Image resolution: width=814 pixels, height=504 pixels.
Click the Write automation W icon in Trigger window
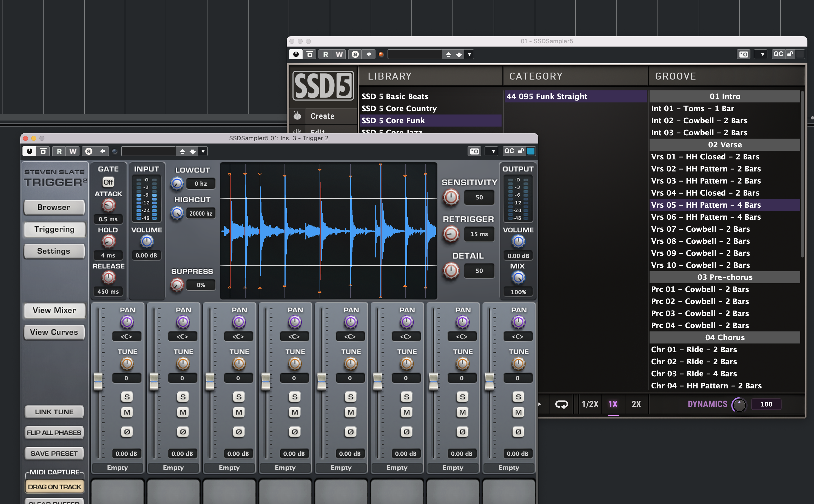coord(73,151)
